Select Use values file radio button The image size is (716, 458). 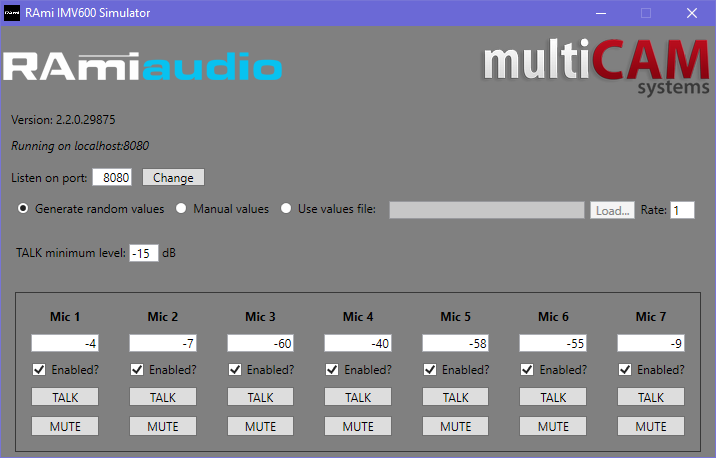(x=286, y=209)
